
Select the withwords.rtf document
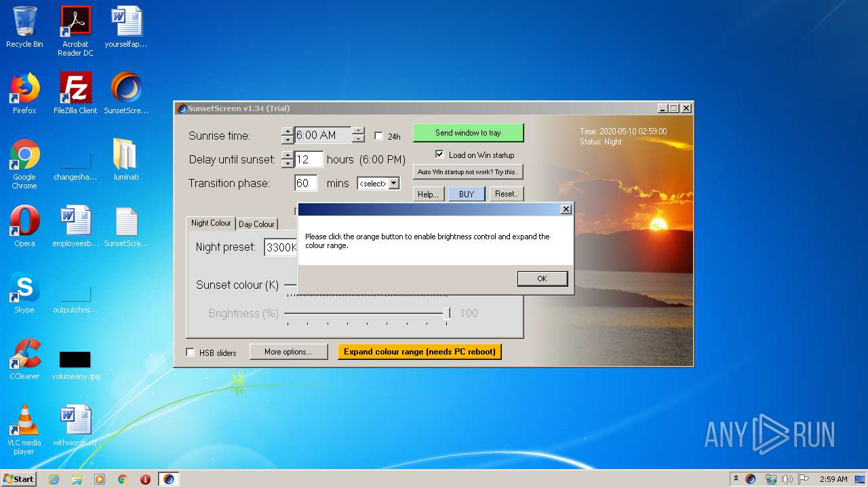click(x=75, y=426)
